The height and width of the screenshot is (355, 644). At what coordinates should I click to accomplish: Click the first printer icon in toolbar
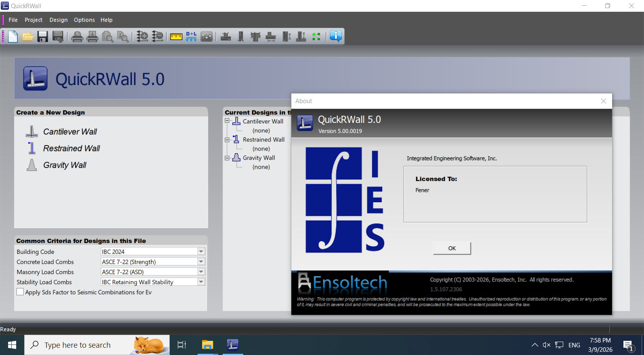point(77,36)
